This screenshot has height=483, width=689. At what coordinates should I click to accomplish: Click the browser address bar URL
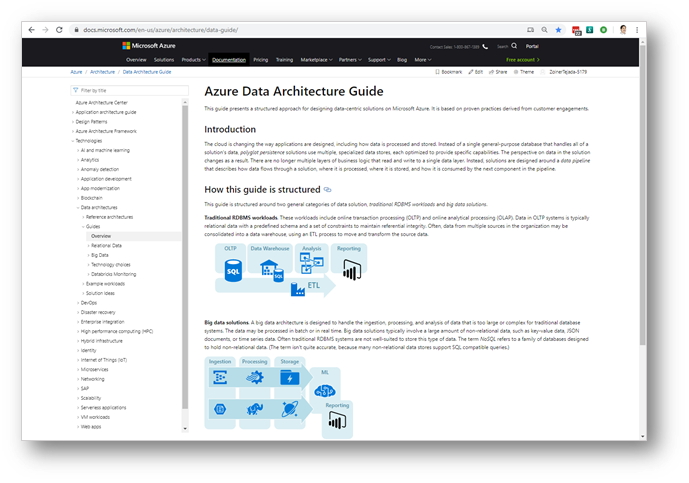coord(160,30)
